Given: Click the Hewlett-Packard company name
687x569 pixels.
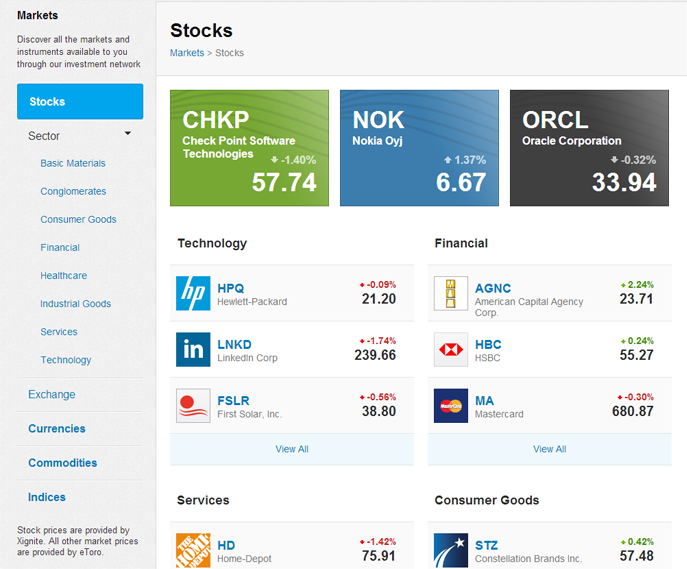Looking at the screenshot, I should point(252,302).
